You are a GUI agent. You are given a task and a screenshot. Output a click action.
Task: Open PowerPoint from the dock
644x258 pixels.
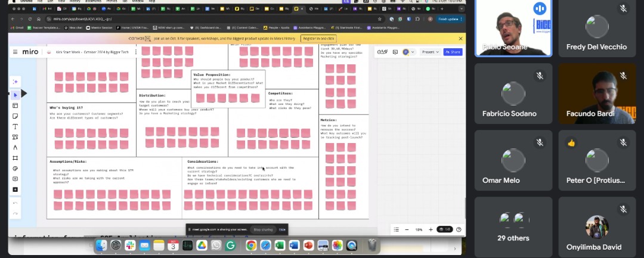pyautogui.click(x=308, y=245)
